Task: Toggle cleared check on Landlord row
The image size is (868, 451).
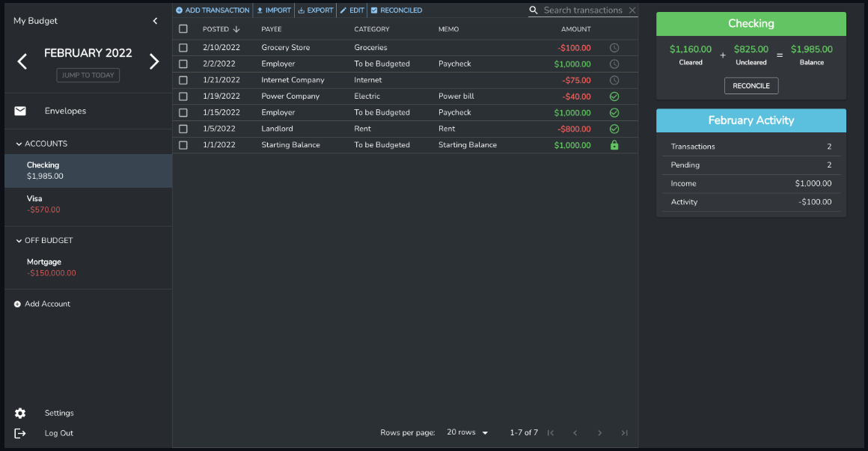Action: tap(614, 129)
